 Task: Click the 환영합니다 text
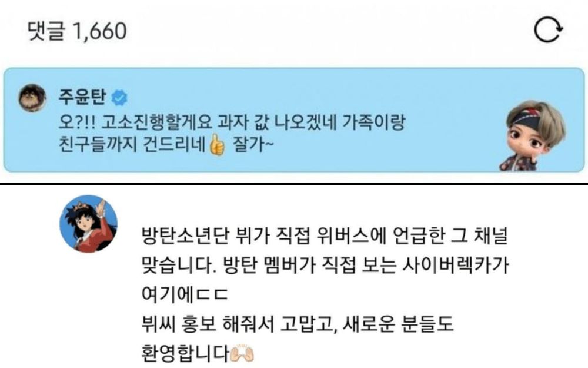[x=185, y=353]
